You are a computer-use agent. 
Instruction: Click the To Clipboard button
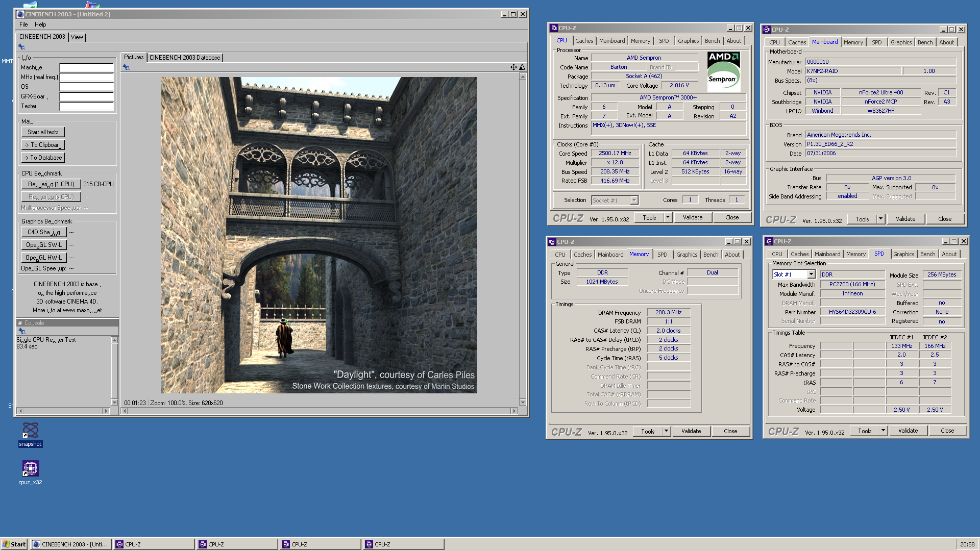(43, 145)
